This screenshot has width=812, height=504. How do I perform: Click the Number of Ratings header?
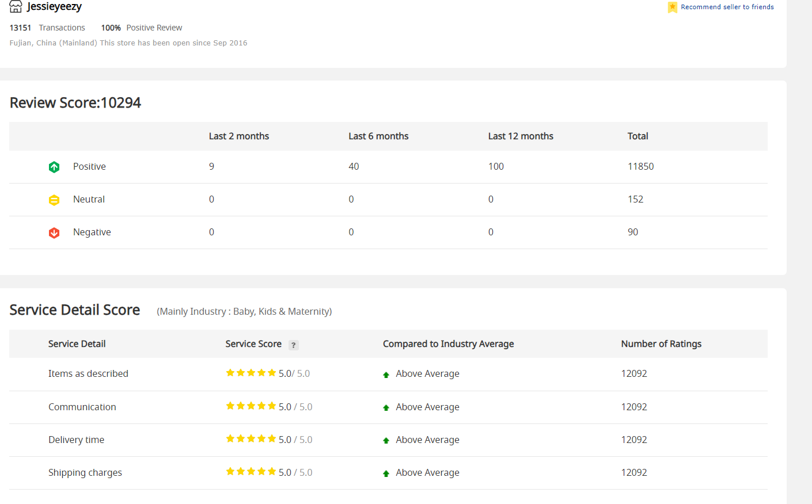(661, 344)
